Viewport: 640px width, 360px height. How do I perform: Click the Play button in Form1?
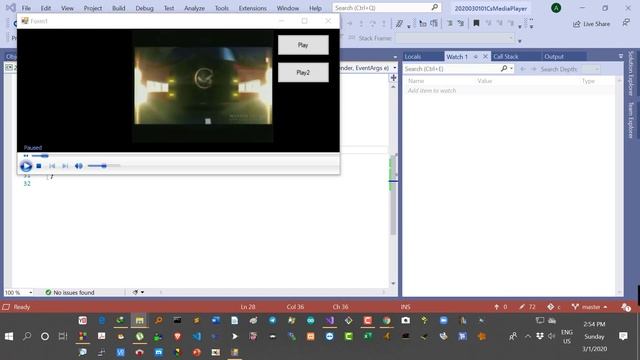click(303, 45)
